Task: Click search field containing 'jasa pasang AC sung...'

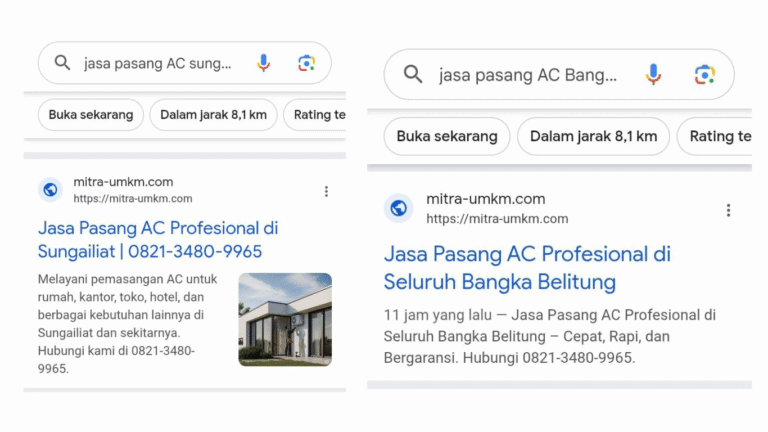Action: [x=158, y=63]
